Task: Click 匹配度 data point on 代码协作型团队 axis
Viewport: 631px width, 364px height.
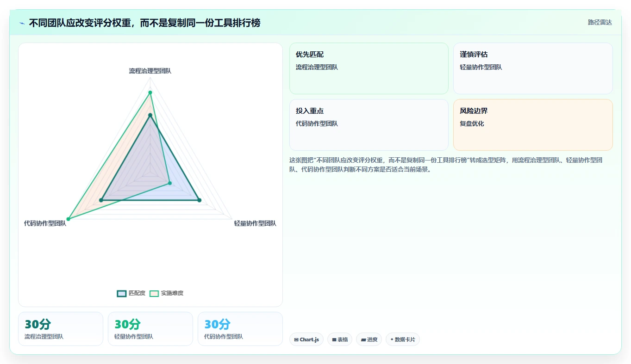Action: [x=101, y=200]
